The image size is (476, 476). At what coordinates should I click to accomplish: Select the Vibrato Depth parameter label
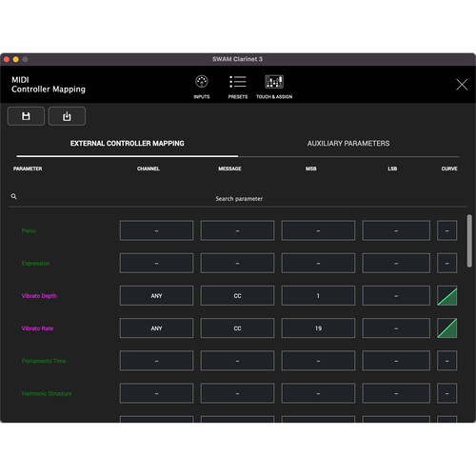(39, 296)
